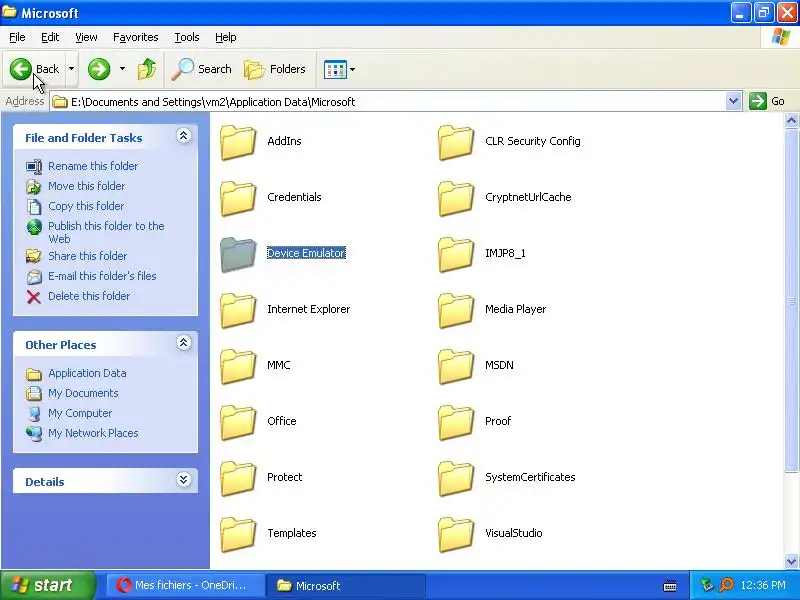Open the Windows start menu
This screenshot has height=600, width=800.
[x=47, y=585]
